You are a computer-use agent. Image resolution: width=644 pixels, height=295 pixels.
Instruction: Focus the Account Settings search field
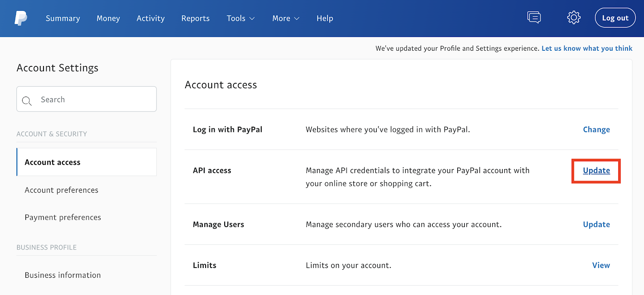(x=87, y=99)
